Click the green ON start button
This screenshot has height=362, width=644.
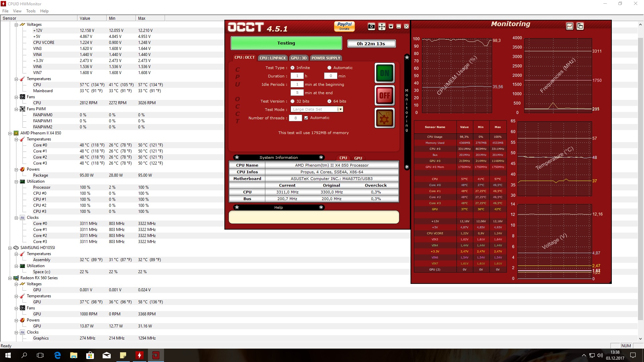point(384,73)
